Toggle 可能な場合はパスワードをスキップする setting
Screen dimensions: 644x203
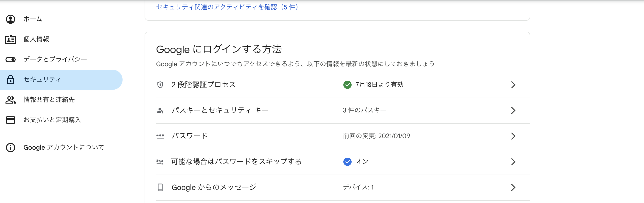236,162
